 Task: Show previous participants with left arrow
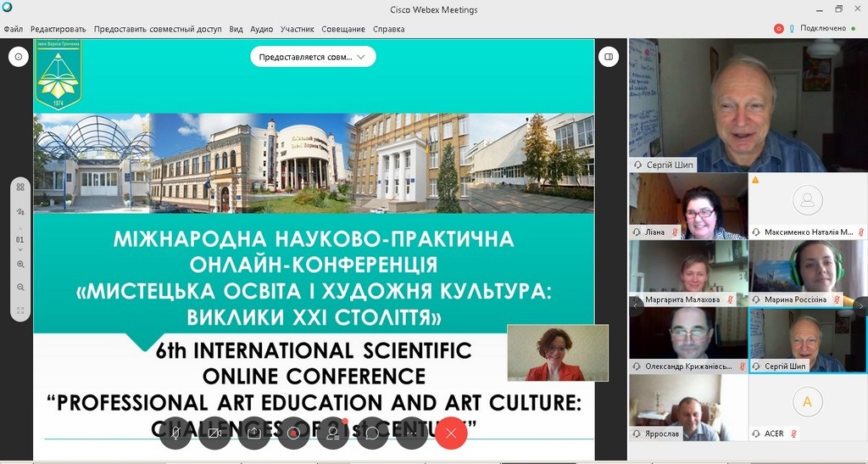point(636,305)
